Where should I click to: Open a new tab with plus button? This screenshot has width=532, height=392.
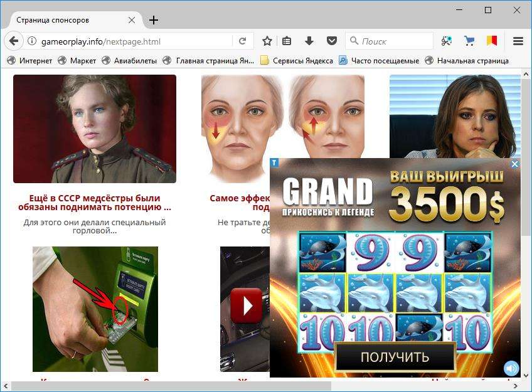[x=153, y=20]
